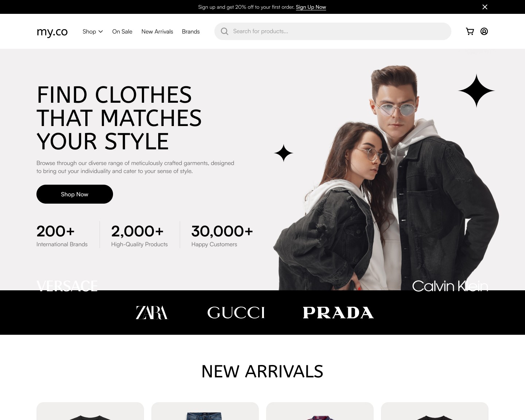Open the blue jeans product card
This screenshot has height=420, width=525.
(x=205, y=411)
